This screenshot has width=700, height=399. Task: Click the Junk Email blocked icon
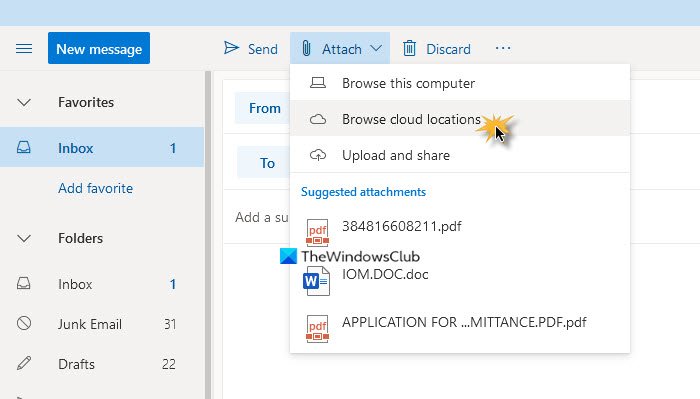point(24,323)
